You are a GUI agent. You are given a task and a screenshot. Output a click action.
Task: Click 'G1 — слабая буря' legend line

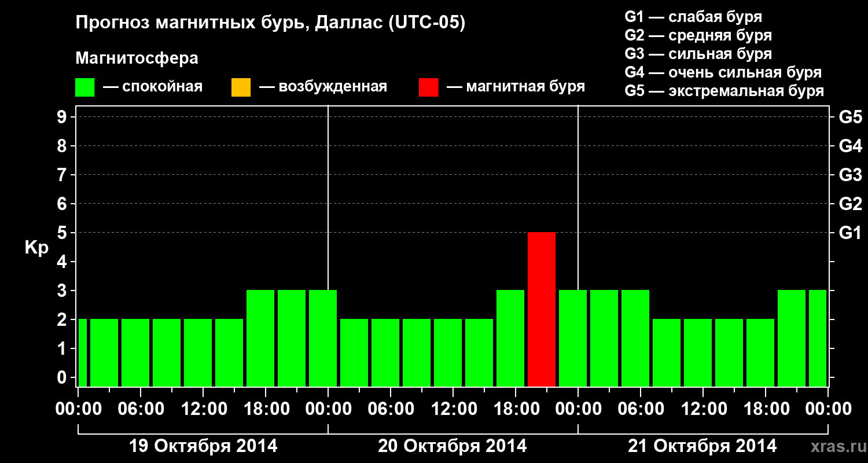pos(693,17)
